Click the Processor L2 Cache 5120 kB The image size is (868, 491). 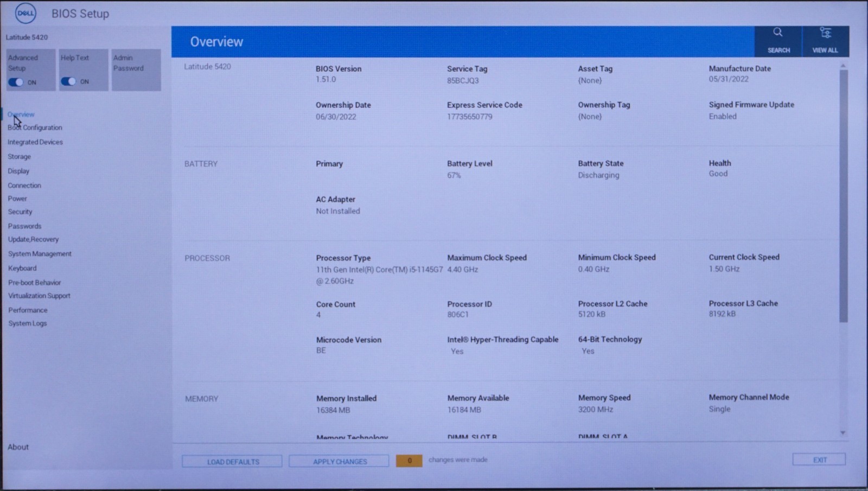(x=592, y=314)
